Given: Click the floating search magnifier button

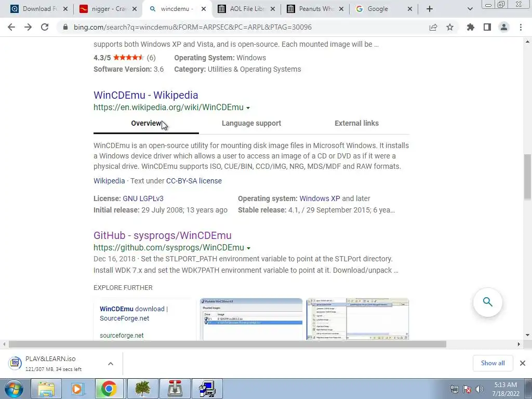Looking at the screenshot, I should click(x=487, y=302).
